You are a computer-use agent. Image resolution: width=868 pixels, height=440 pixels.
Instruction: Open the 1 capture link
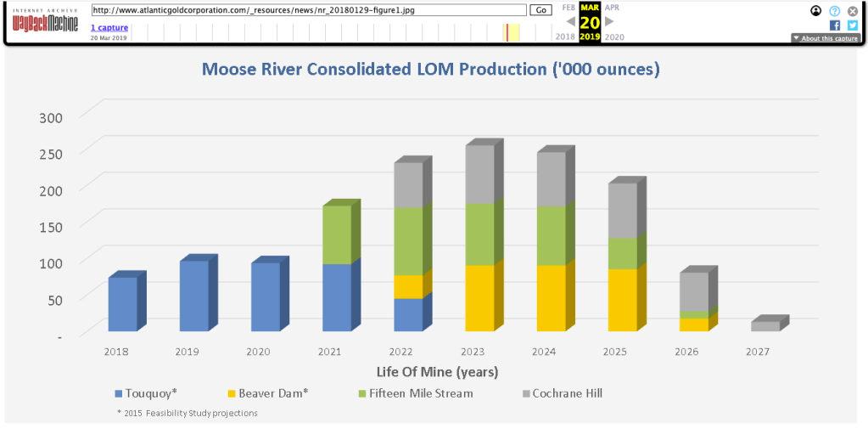[109, 27]
